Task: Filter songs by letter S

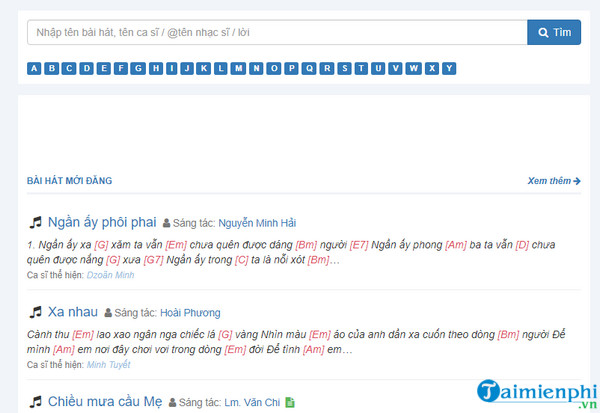Action: pos(344,69)
